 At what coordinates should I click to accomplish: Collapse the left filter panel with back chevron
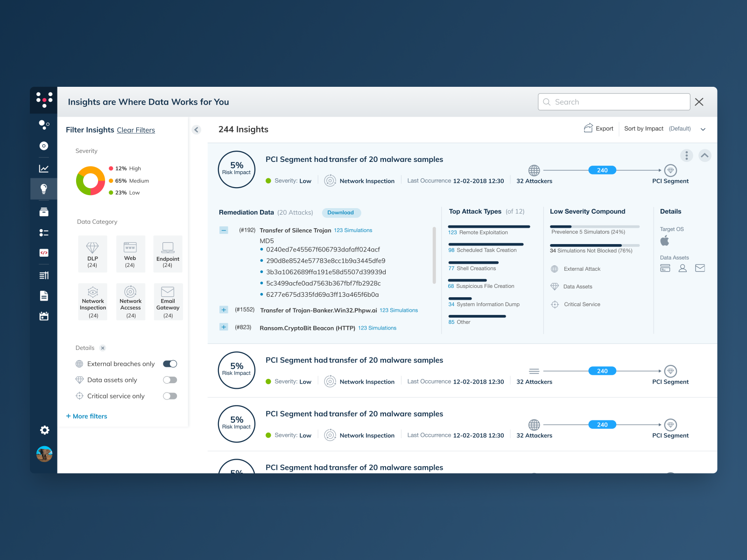coord(196,130)
